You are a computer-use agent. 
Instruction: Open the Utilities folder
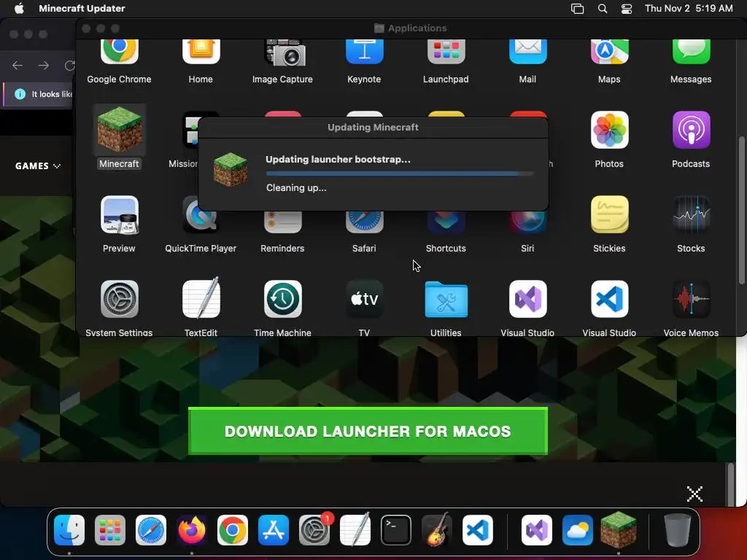[446, 299]
